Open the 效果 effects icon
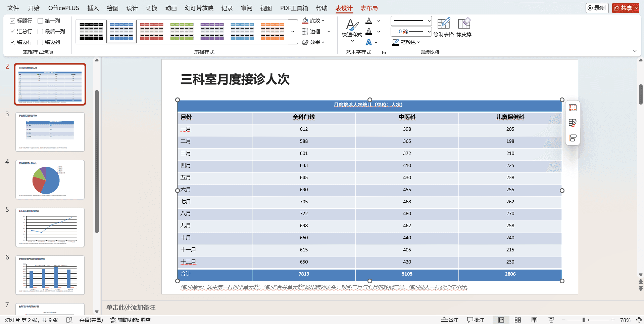This screenshot has width=644, height=324. coord(305,42)
